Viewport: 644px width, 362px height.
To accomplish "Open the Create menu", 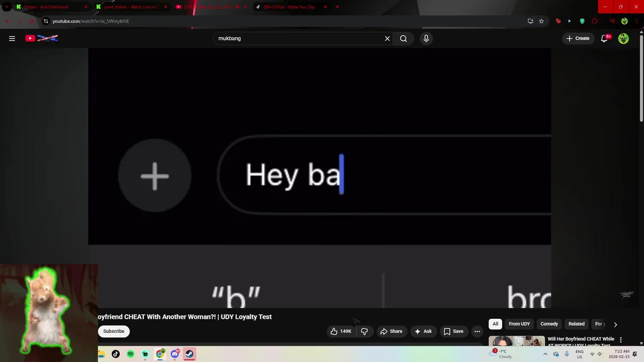I will click(x=578, y=38).
